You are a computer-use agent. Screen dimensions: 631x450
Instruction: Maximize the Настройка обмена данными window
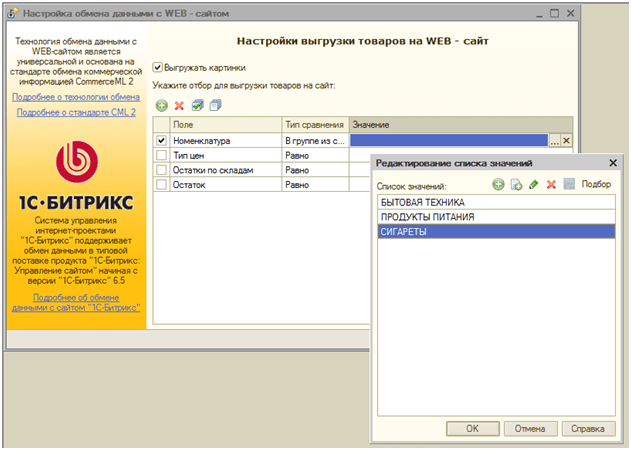point(555,13)
